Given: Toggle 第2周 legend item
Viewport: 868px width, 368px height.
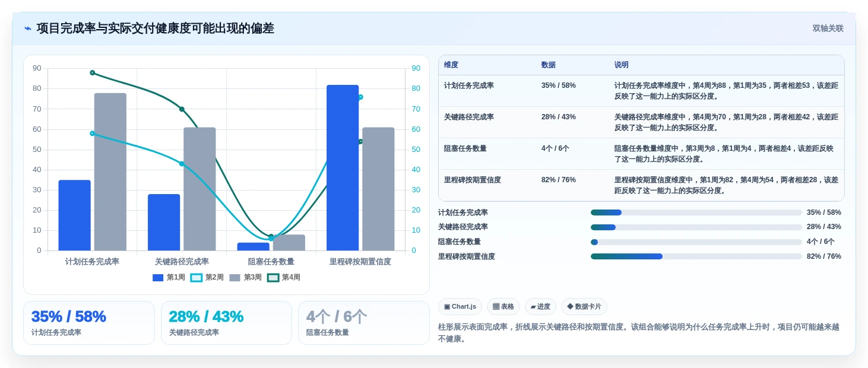Looking at the screenshot, I should 207,277.
